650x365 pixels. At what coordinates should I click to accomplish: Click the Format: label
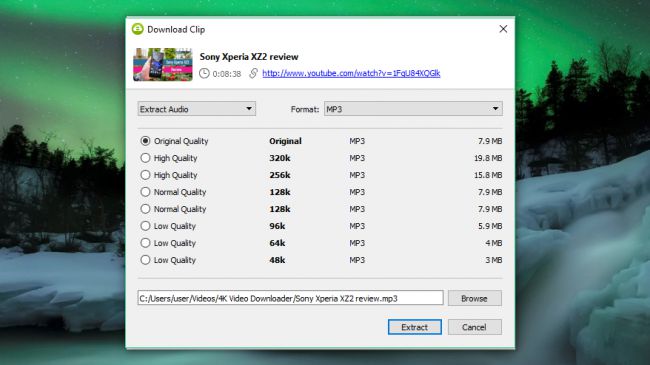[305, 110]
